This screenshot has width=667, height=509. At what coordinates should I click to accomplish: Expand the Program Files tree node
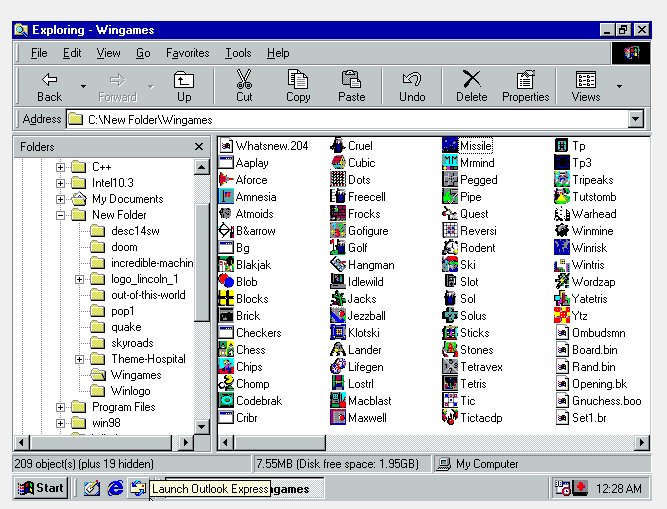click(60, 407)
